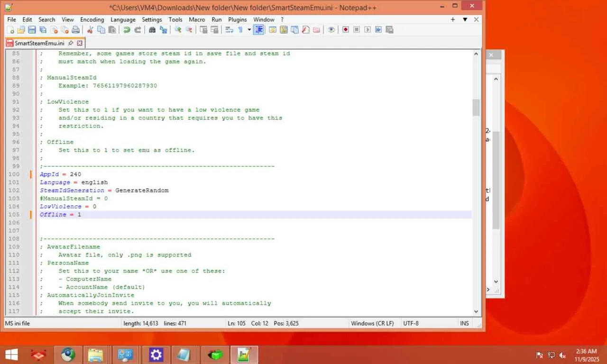Toggle the highlighted indent guide button
This screenshot has height=364, width=607.
(x=258, y=30)
